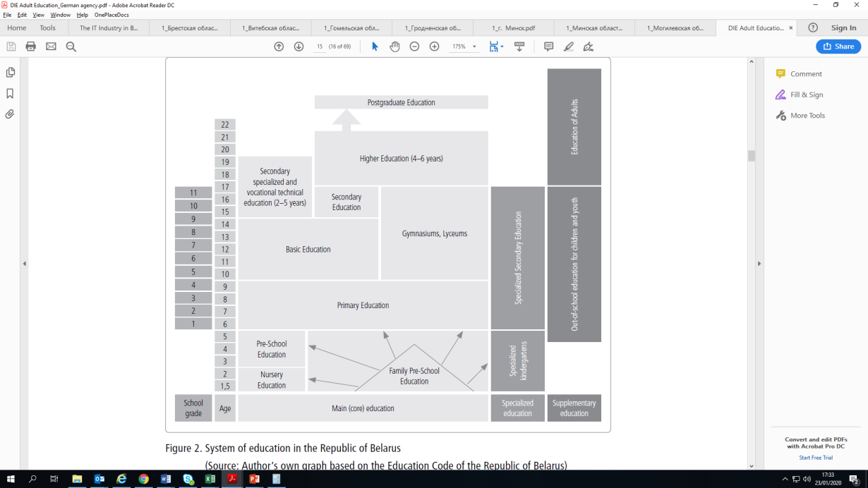Open the Bookmarks panel in left sidebar
The height and width of the screenshot is (488, 868).
pyautogui.click(x=10, y=93)
